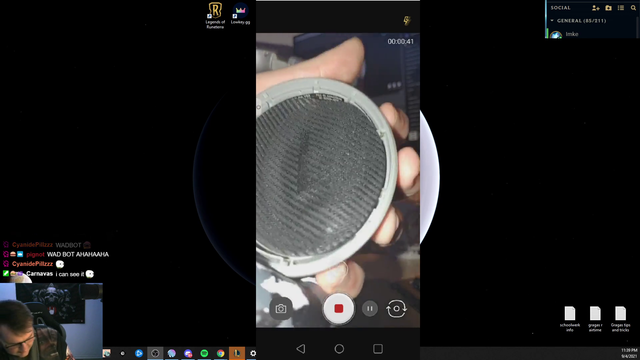
Task: Open the blue play-arrow app in taskbar
Action: [x=139, y=353]
